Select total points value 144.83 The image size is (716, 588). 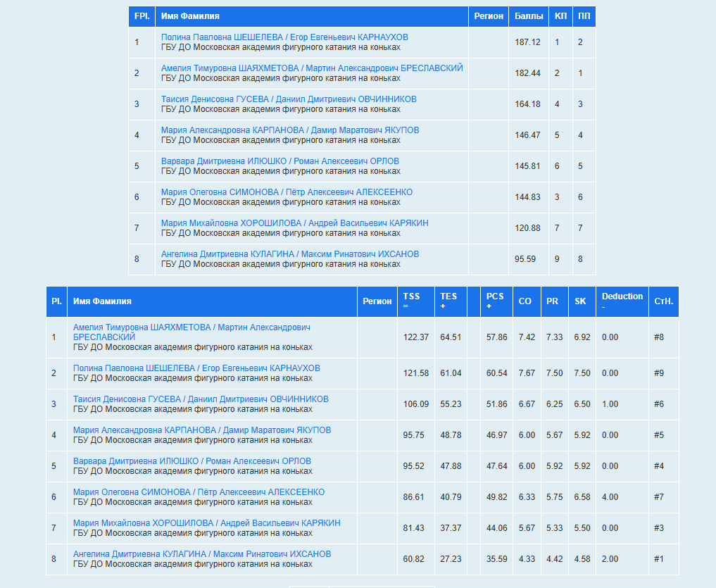coord(527,197)
